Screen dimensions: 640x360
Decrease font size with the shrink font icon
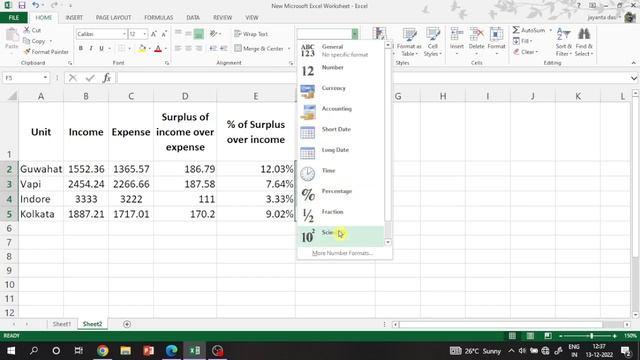pos(164,34)
